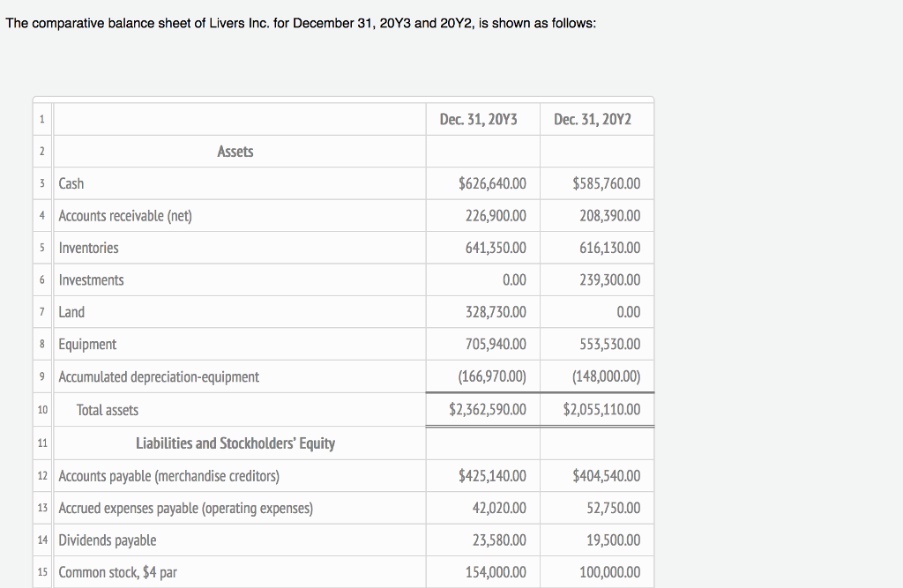Click row number 3 cell

[42, 183]
